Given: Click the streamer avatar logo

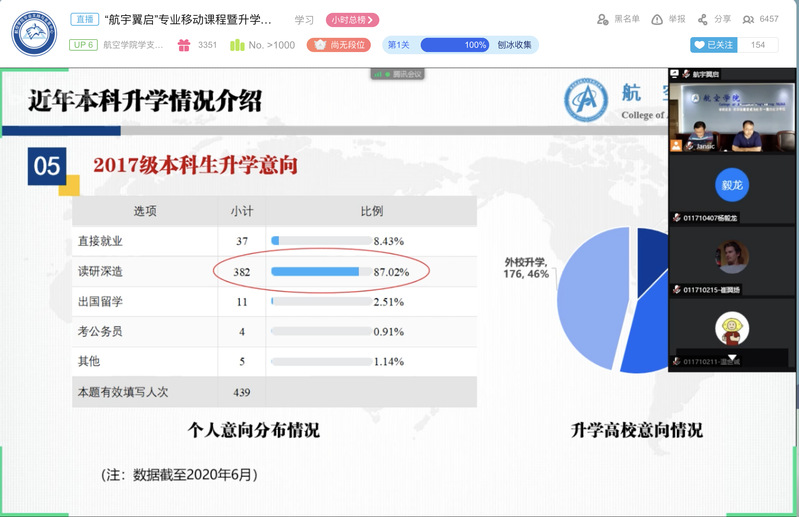Looking at the screenshot, I should (34, 32).
